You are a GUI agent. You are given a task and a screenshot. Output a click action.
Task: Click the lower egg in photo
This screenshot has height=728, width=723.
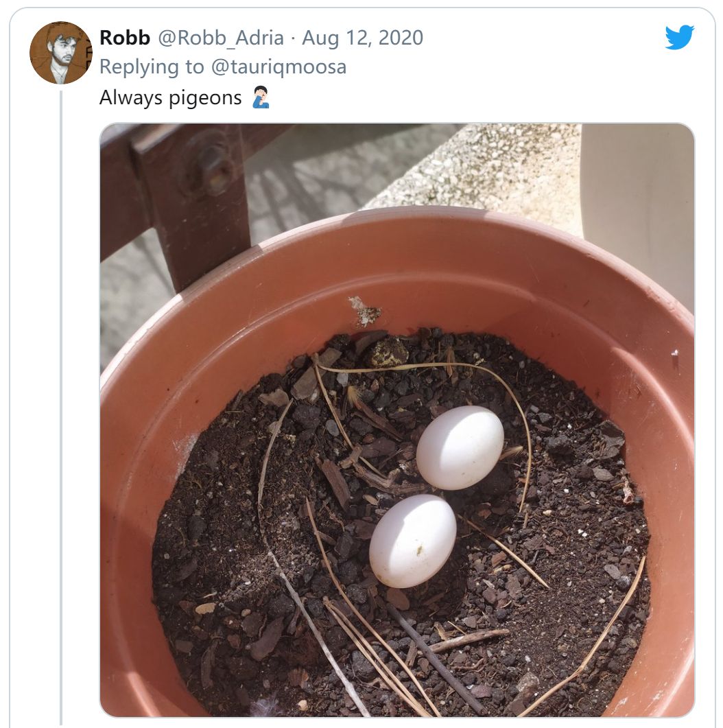click(x=412, y=541)
